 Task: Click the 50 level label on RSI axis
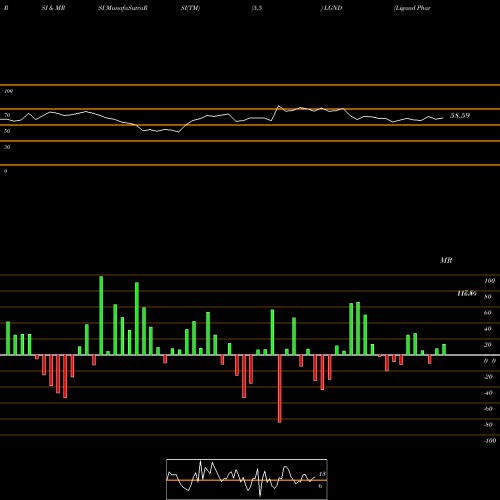point(7,131)
